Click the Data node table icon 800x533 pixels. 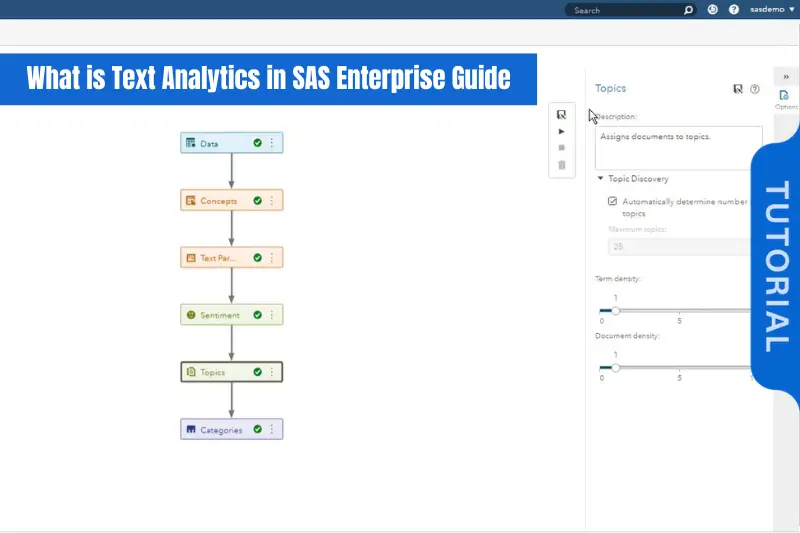191,143
